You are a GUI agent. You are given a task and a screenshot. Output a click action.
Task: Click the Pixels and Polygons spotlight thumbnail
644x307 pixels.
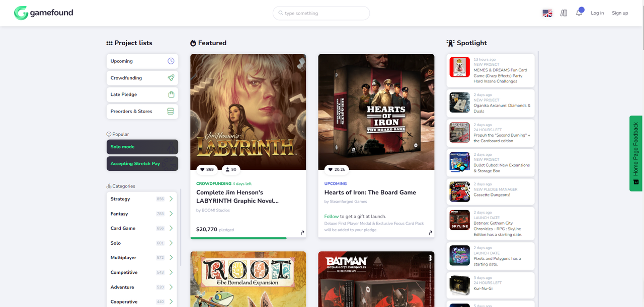click(x=459, y=255)
